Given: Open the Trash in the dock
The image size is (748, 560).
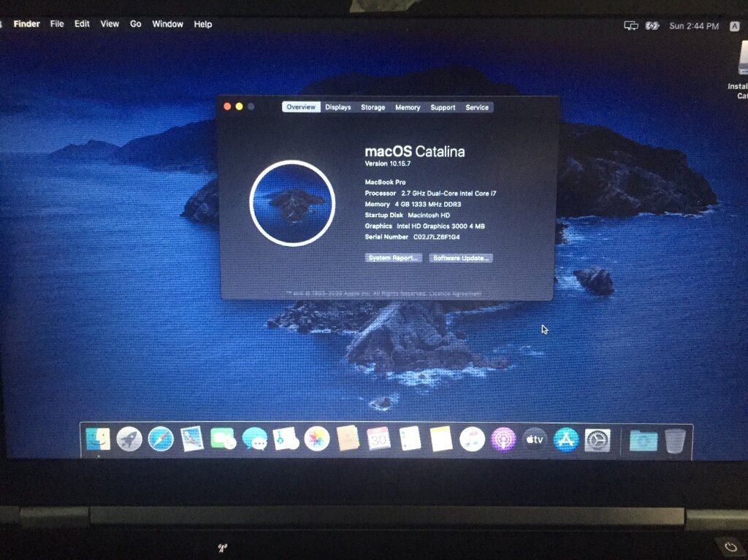Looking at the screenshot, I should [675, 440].
